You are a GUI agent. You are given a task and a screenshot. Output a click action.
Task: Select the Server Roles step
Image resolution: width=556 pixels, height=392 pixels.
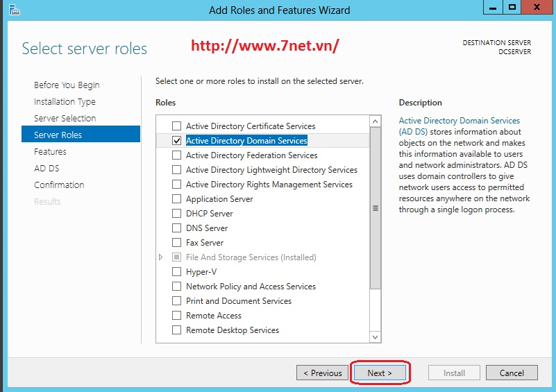[81, 135]
